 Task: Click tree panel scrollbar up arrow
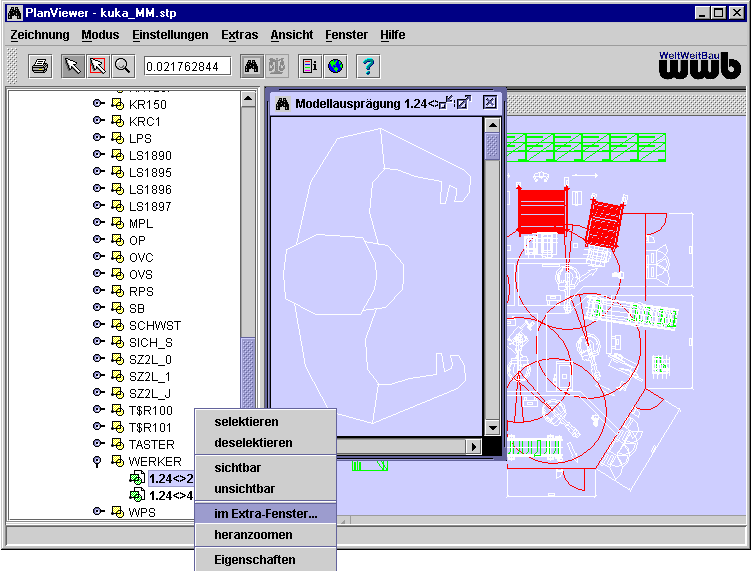(248, 99)
